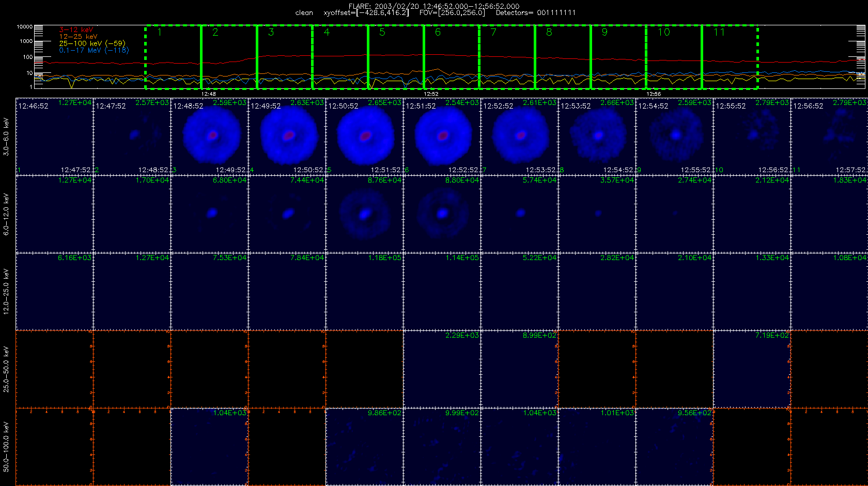
Task: Click the xyoffset value in the header
Action: (x=366, y=13)
